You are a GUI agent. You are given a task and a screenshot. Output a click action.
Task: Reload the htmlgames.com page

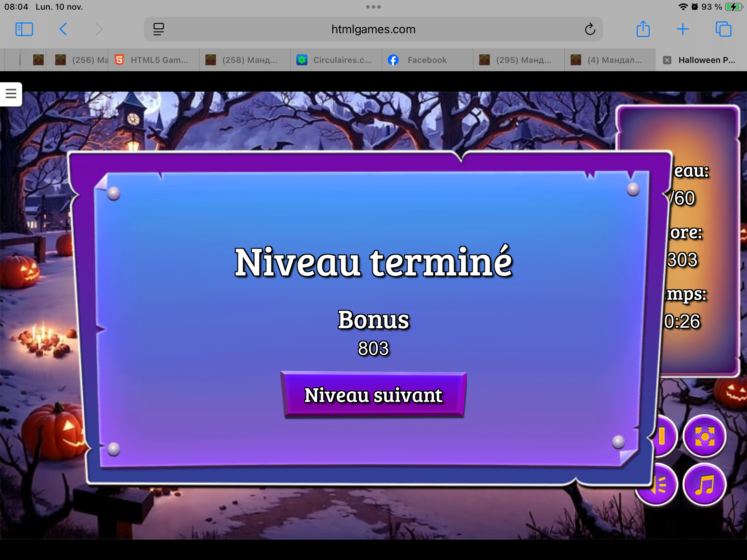pyautogui.click(x=590, y=29)
